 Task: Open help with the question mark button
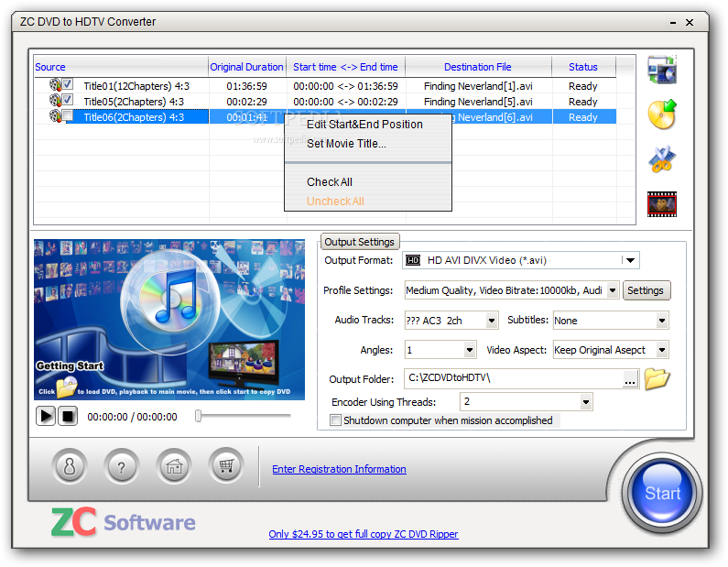coord(122,466)
